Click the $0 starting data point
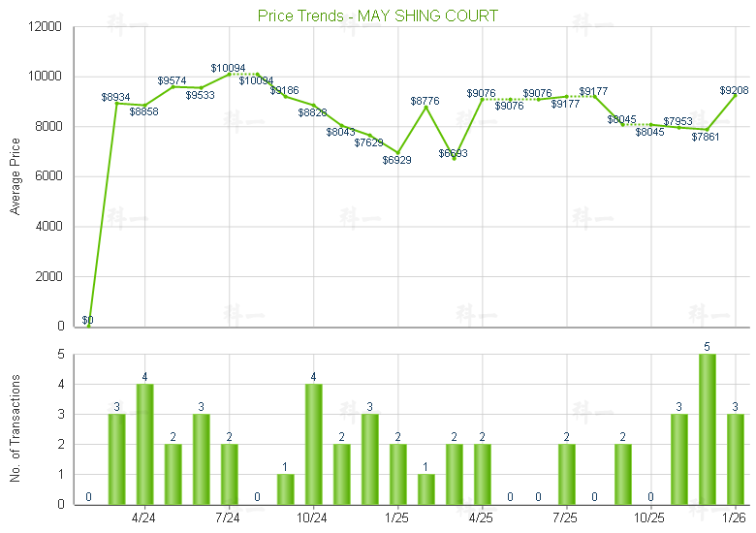Viewport: 756px width, 533px height. 88,326
